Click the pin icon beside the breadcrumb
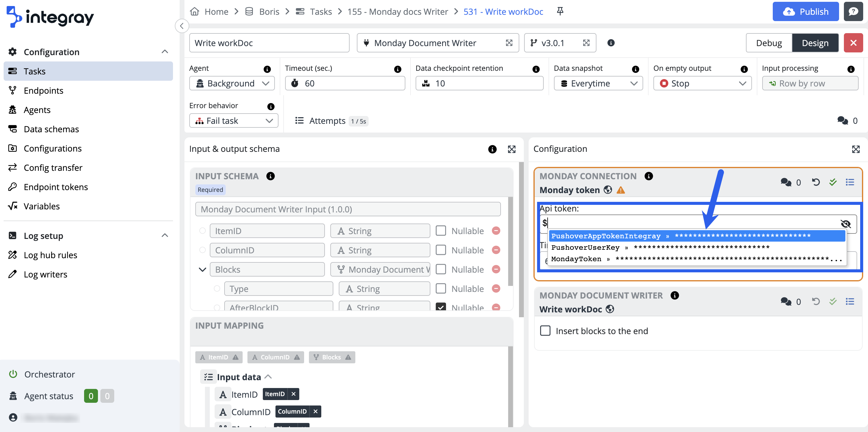 pyautogui.click(x=560, y=11)
